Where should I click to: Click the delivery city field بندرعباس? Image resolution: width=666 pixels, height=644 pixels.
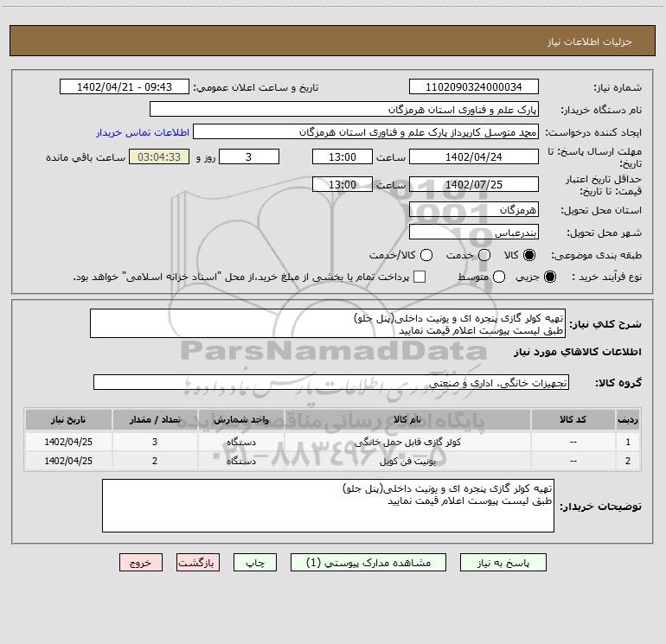pos(474,233)
